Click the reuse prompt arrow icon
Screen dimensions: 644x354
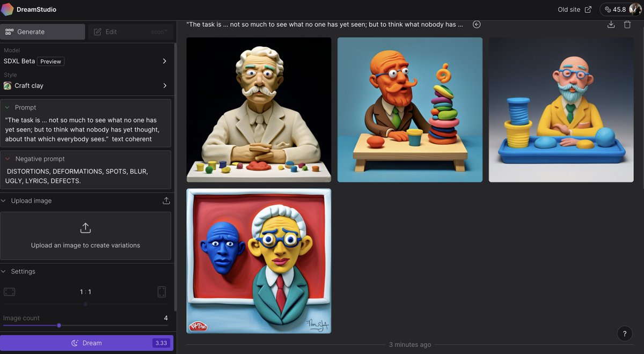coord(477,25)
